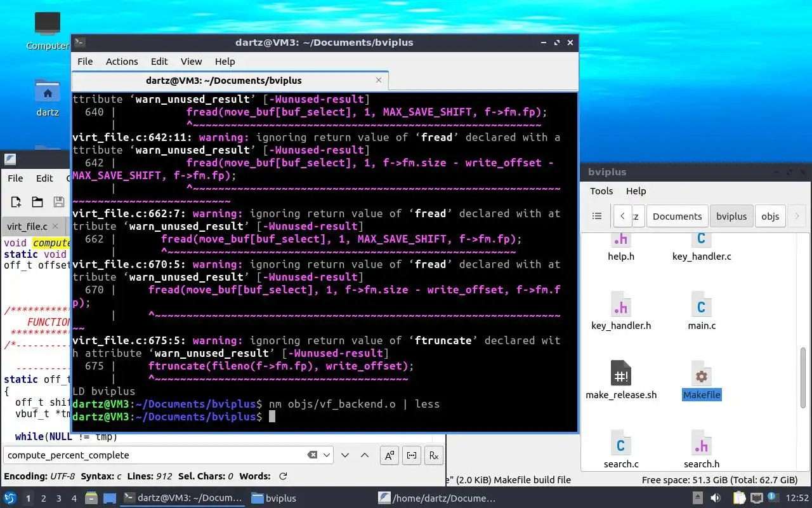Click the save icon in editor toolbar
The width and height of the screenshot is (812, 508).
pyautogui.click(x=59, y=202)
